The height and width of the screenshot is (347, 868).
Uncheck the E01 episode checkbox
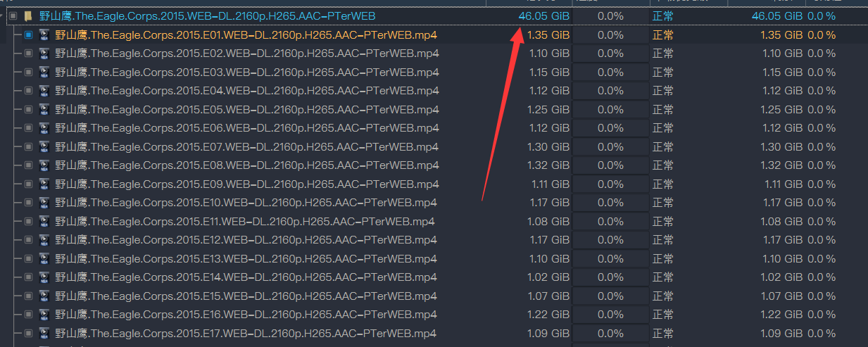pos(28,34)
